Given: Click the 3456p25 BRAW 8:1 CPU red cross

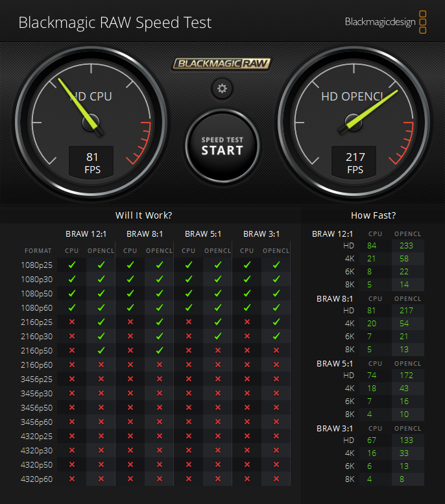Looking at the screenshot, I should click(x=130, y=379).
